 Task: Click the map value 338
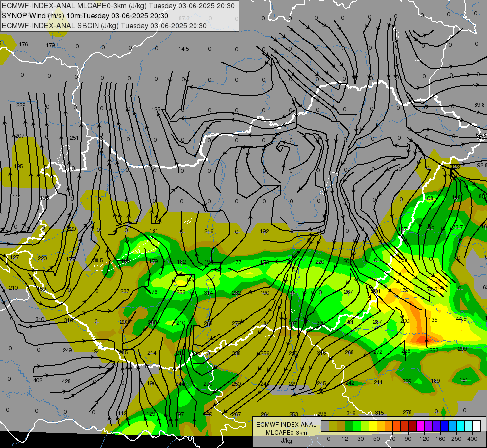pos(236,353)
